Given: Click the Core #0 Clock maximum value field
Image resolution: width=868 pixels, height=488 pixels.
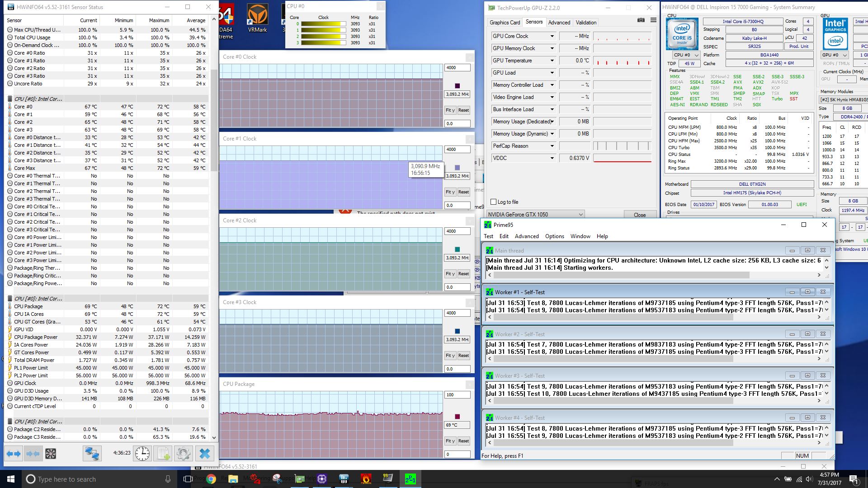Looking at the screenshot, I should pyautogui.click(x=457, y=68).
